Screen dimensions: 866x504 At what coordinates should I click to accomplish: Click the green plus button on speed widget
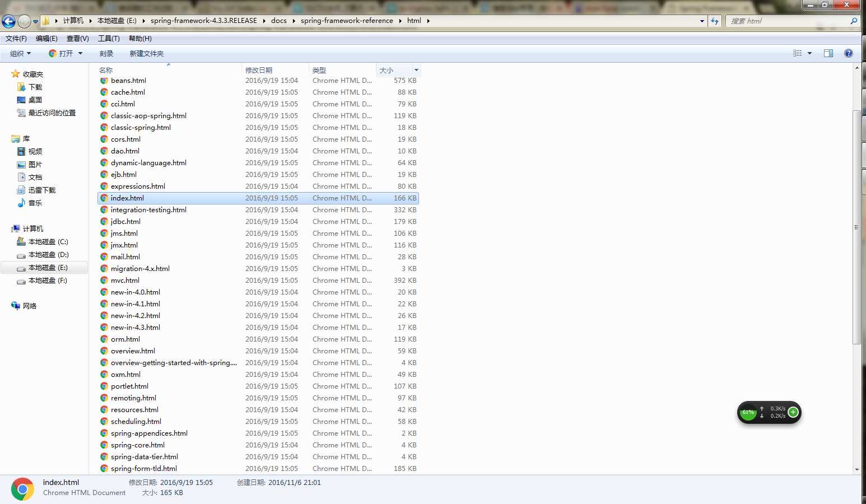[x=793, y=412]
